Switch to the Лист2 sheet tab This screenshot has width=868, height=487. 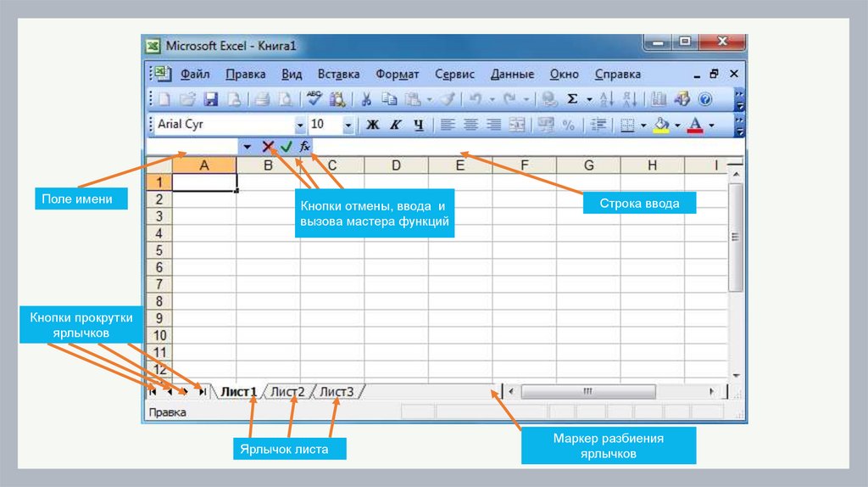coord(287,392)
